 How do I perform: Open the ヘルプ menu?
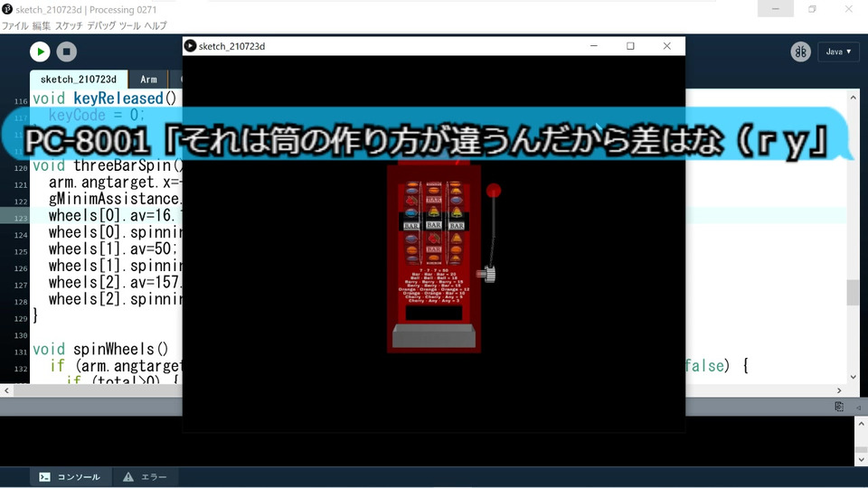point(156,26)
